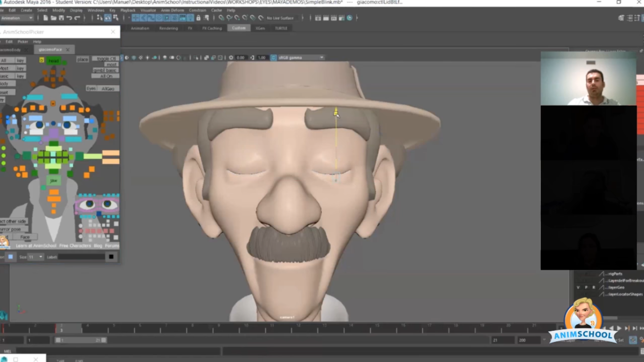
Task: Click the Save scene icon in toolbar
Action: point(61,18)
